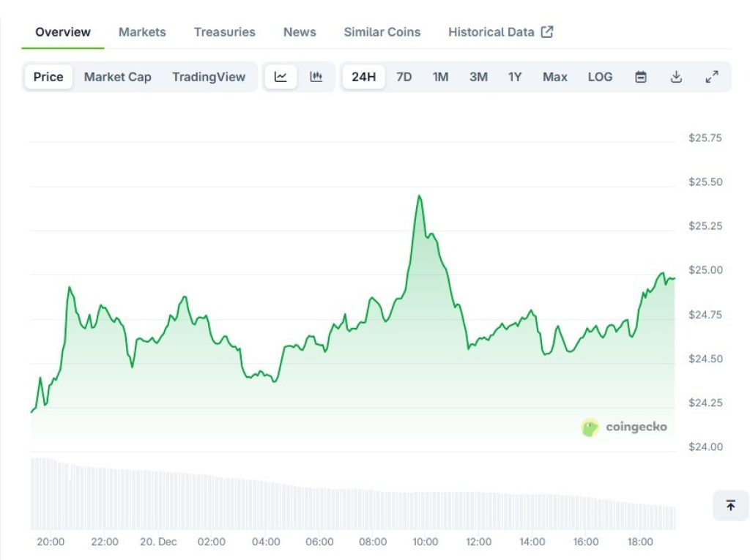Screen dimensions: 750x560
Task: Select the Price chart mode
Action: (48, 77)
